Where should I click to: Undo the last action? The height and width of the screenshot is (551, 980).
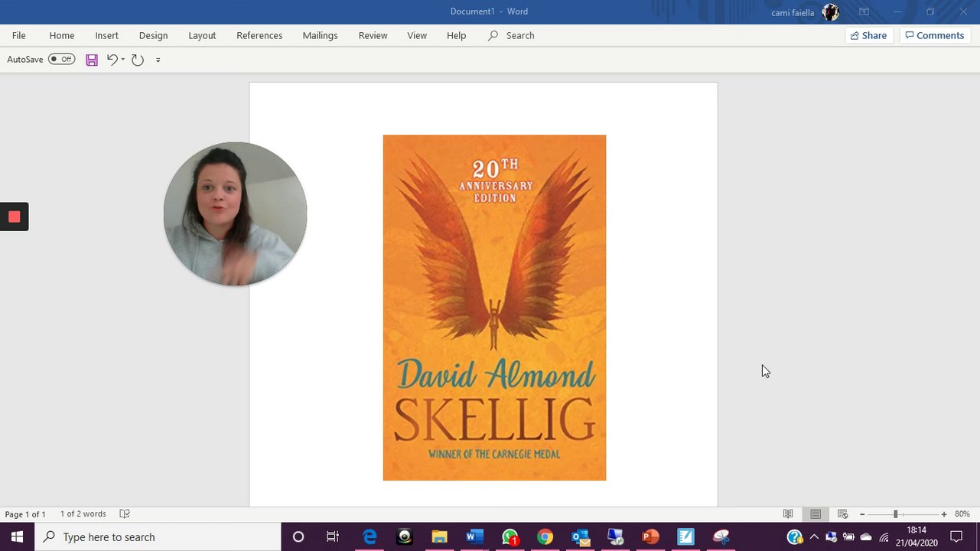112,60
